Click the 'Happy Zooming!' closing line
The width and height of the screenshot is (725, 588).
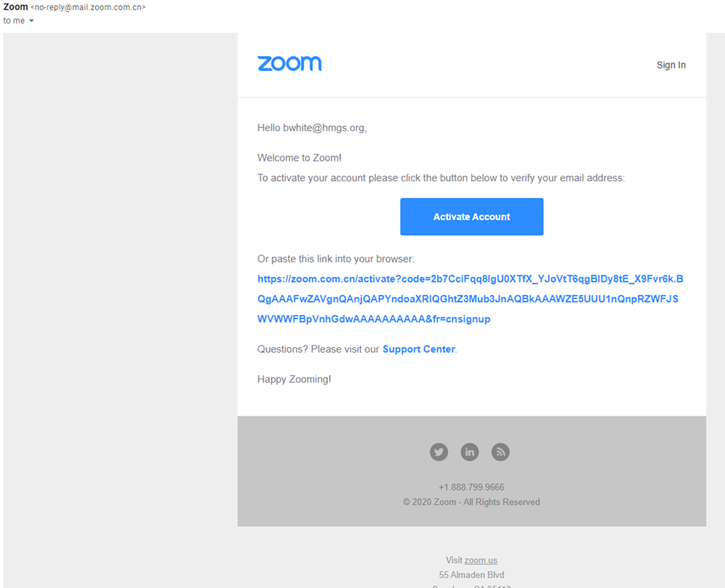[294, 379]
